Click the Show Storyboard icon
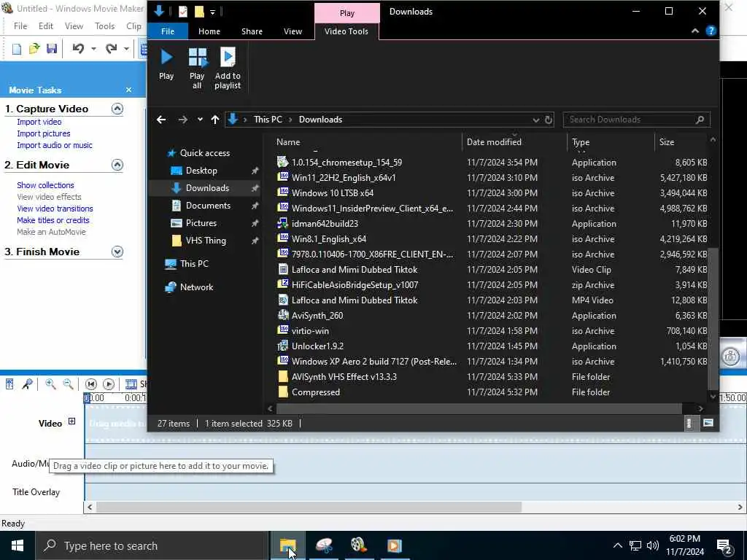 coord(131,384)
